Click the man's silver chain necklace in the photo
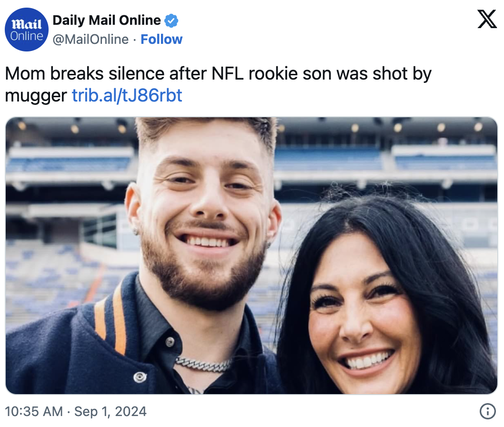Image resolution: width=504 pixels, height=427 pixels. 202,364
